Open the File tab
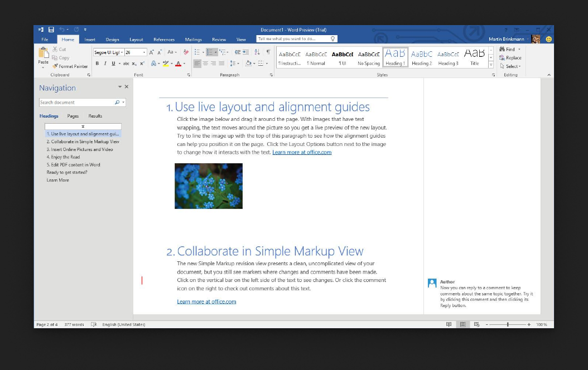 [x=45, y=40]
